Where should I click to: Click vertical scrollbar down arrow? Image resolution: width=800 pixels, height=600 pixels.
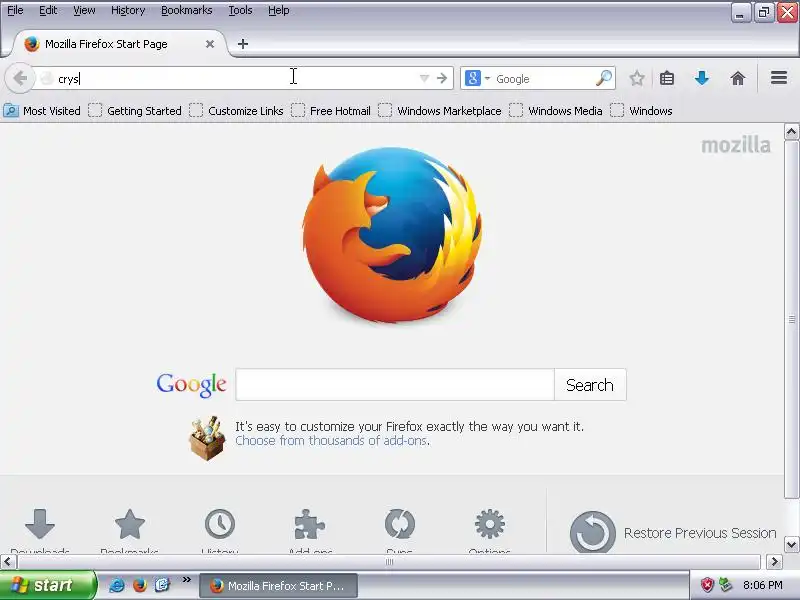click(x=791, y=544)
